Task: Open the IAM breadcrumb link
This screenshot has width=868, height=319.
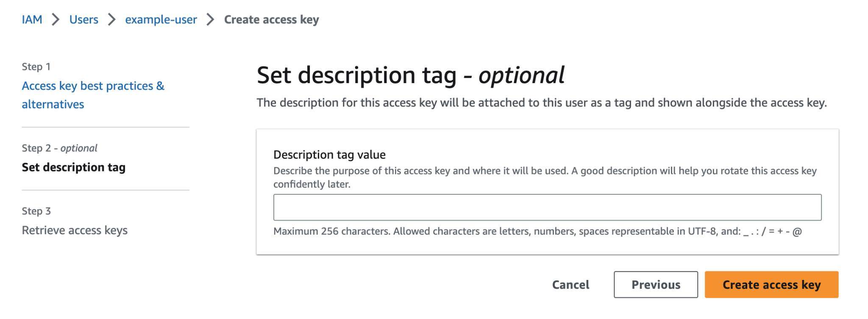Action: coord(31,20)
